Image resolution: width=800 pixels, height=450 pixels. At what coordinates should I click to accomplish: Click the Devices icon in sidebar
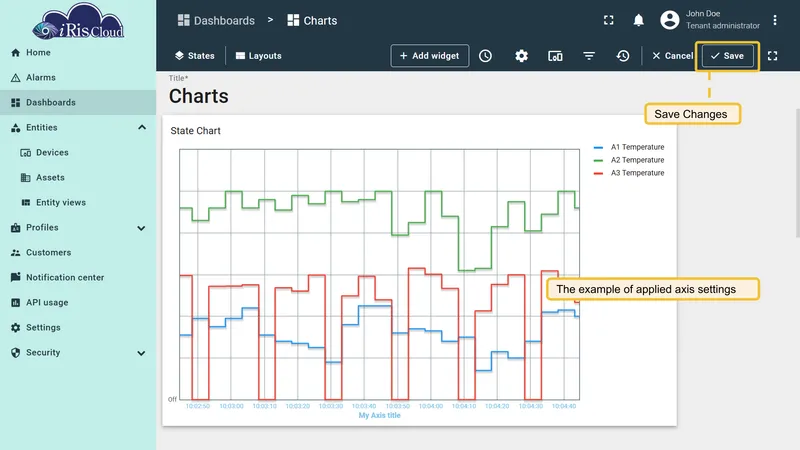(26, 153)
